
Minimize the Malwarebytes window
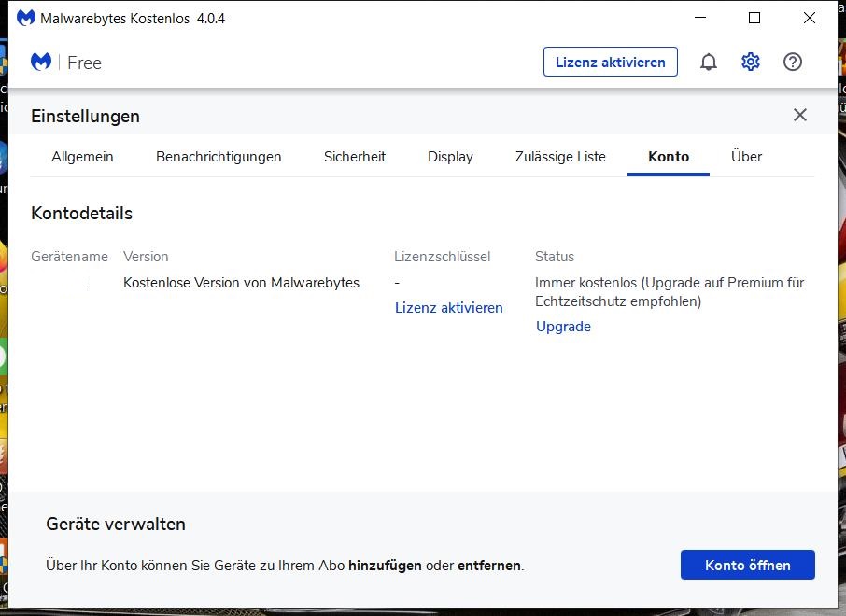[700, 18]
